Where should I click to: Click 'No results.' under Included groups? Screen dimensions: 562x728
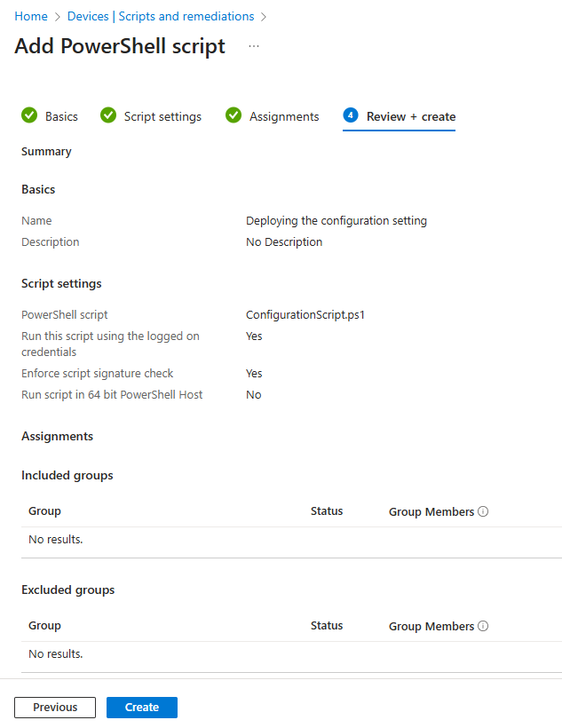click(x=56, y=539)
